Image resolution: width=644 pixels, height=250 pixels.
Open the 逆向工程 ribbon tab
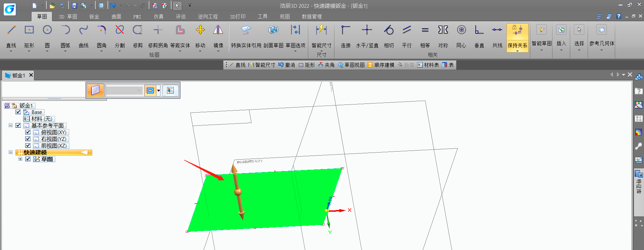click(208, 16)
